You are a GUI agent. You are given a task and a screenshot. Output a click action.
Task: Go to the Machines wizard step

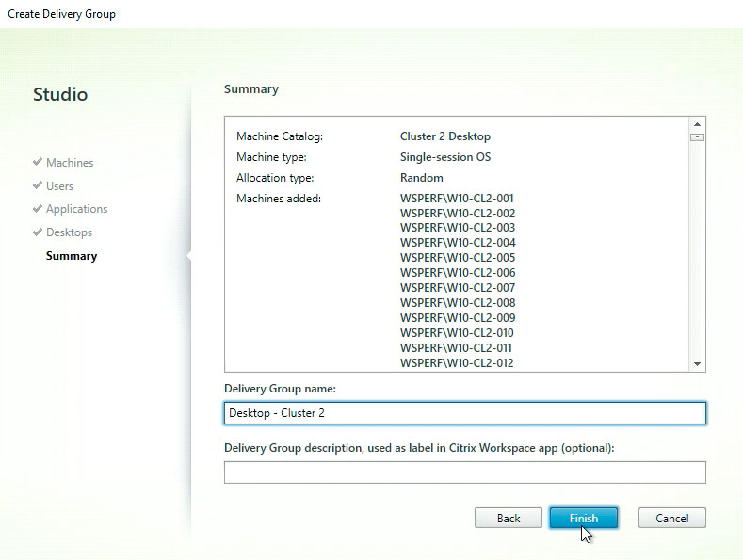pos(69,163)
